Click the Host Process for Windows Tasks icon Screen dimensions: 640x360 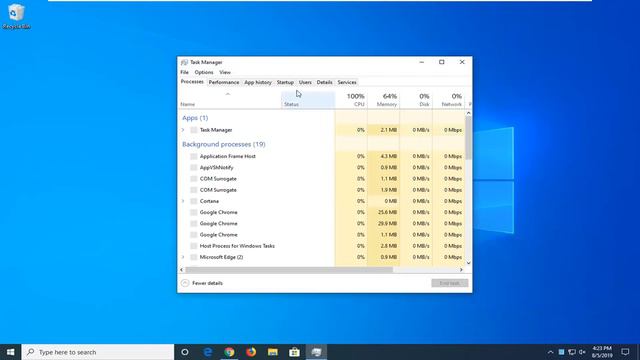click(194, 246)
